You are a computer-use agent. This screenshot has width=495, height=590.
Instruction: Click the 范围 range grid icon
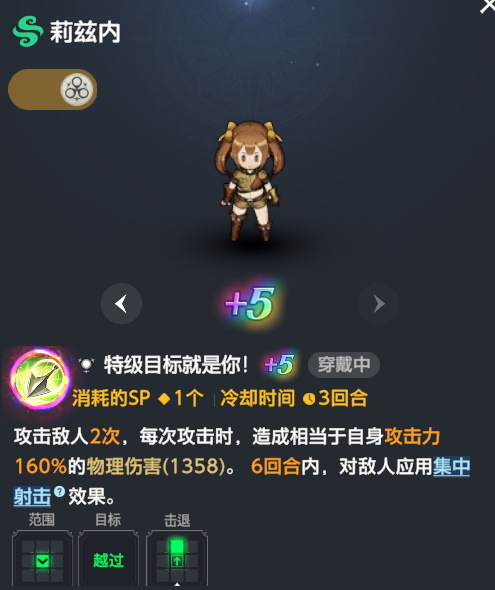42,559
